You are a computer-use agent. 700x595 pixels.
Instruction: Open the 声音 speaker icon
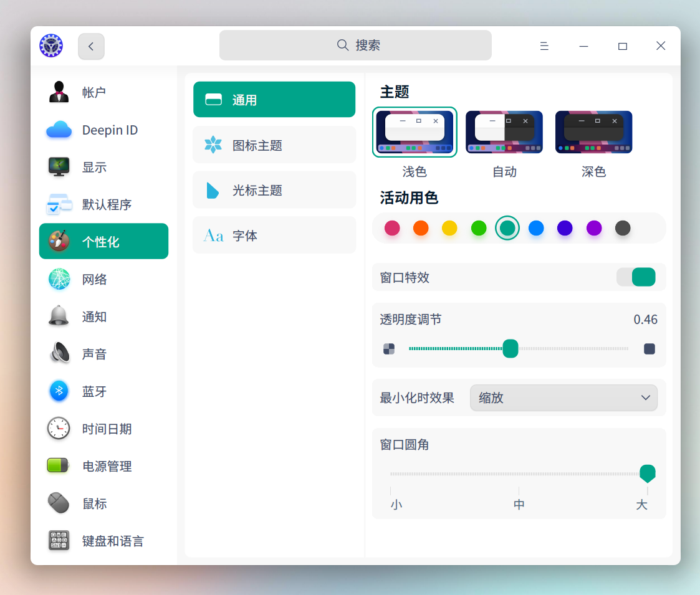pos(59,353)
